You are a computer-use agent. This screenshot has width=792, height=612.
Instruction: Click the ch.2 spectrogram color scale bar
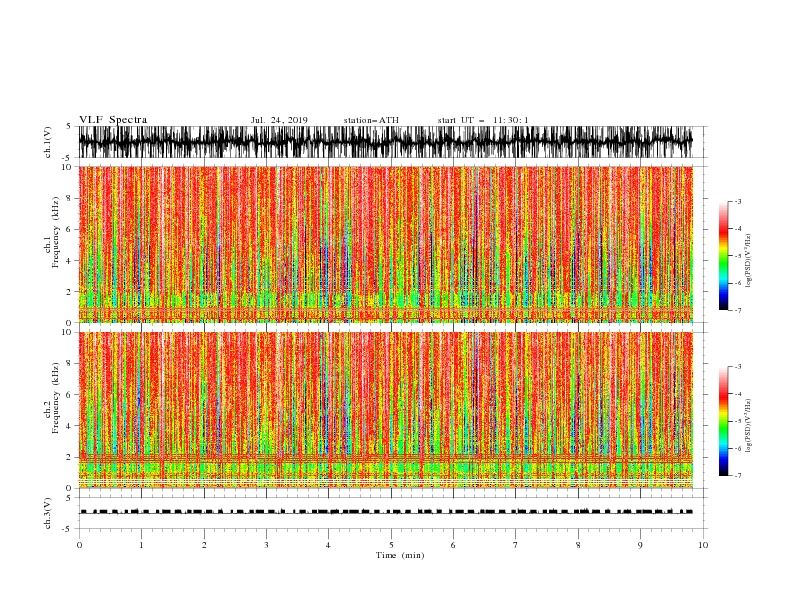tap(723, 421)
